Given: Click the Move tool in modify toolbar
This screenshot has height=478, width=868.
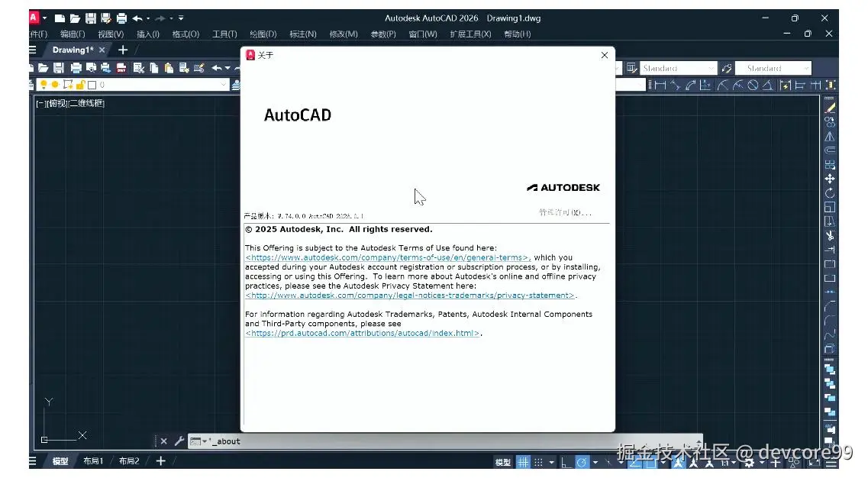Looking at the screenshot, I should (x=829, y=179).
